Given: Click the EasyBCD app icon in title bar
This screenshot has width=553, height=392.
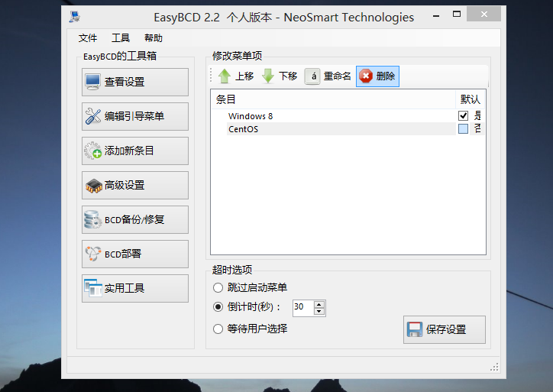Looking at the screenshot, I should (x=74, y=17).
